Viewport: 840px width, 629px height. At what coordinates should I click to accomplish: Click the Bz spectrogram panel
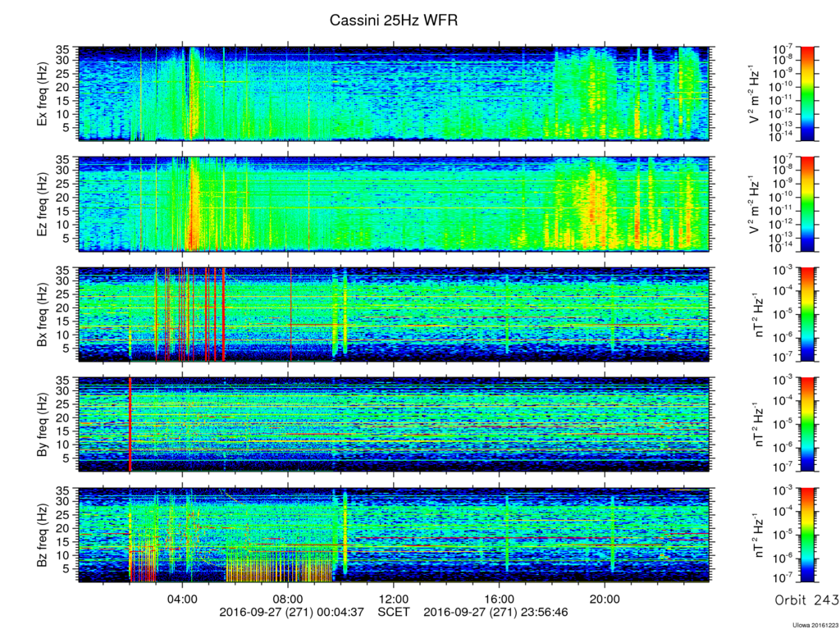click(394, 535)
